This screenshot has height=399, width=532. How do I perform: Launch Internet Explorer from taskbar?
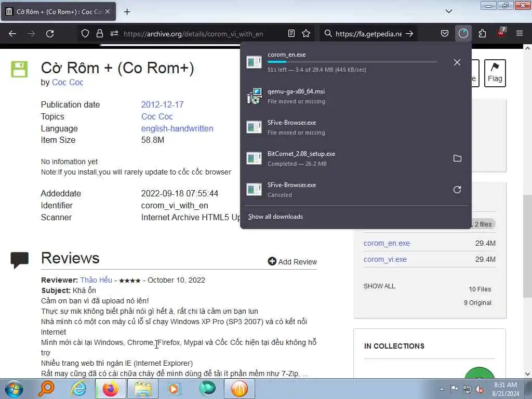[x=78, y=389]
